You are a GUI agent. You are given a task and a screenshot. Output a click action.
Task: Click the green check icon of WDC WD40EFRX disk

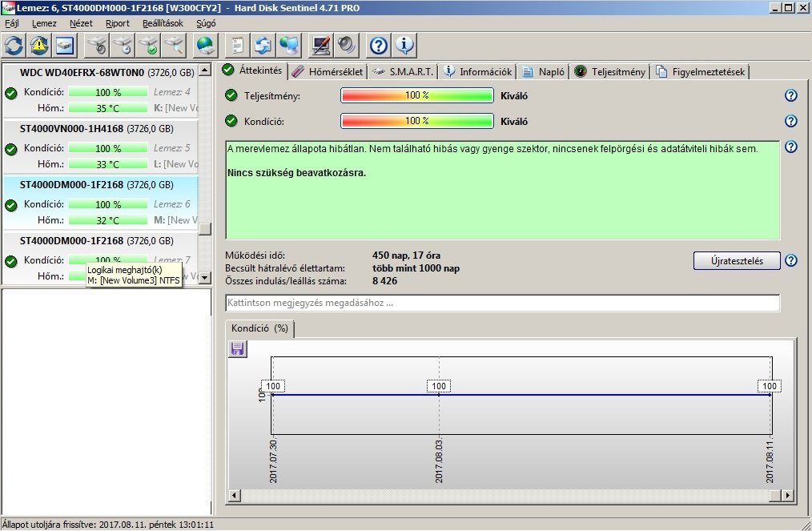pyautogui.click(x=11, y=93)
